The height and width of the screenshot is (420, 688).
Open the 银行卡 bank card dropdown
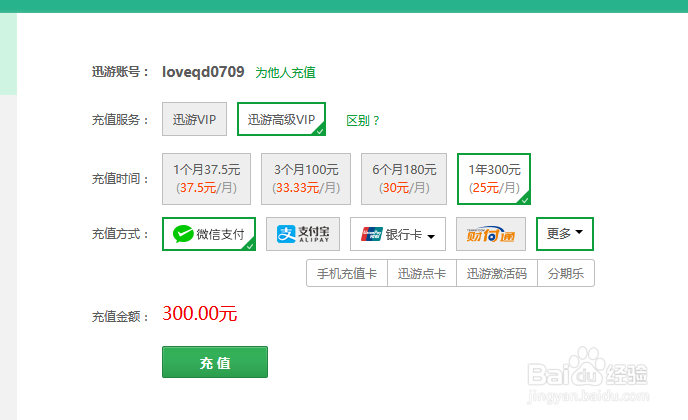tap(398, 234)
